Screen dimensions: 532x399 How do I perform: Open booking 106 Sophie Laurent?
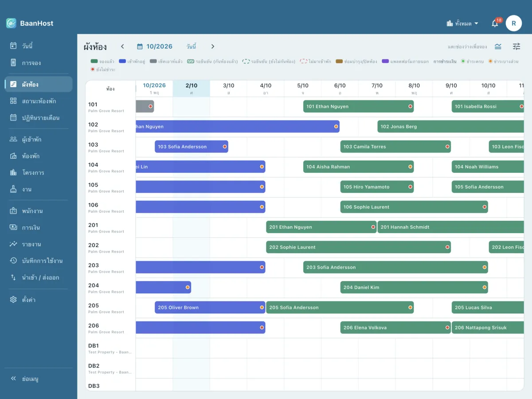pos(414,207)
